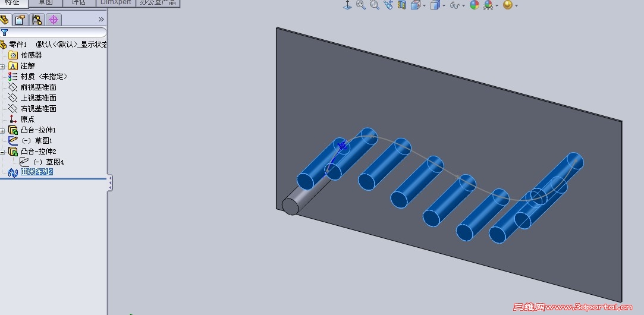Open the Display Style dropdown arrow

[444, 6]
